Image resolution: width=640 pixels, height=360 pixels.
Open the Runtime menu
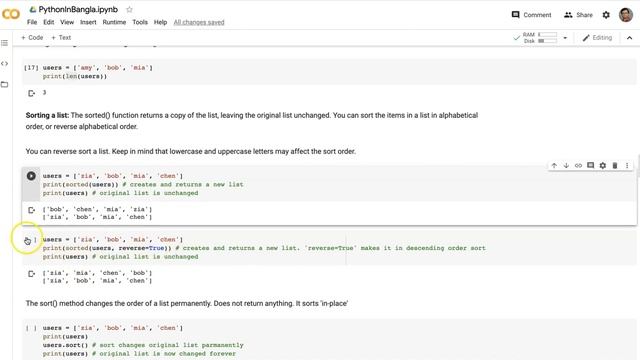coord(114,22)
